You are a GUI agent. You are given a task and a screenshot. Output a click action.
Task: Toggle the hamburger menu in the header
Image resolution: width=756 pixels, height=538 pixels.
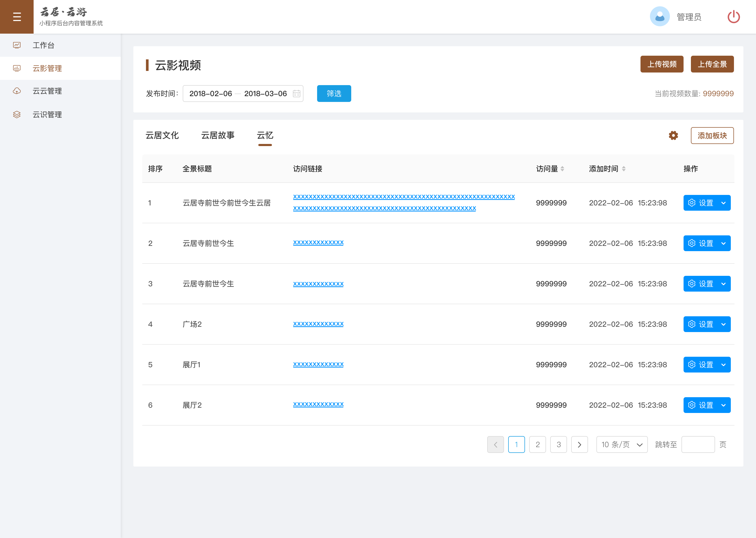pos(17,17)
